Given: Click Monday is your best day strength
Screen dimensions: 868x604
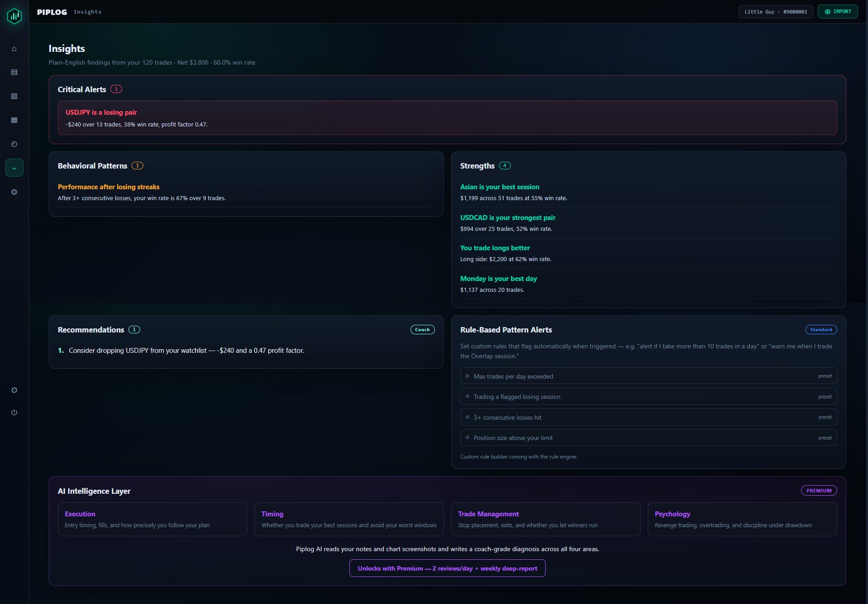Looking at the screenshot, I should click(x=499, y=279).
